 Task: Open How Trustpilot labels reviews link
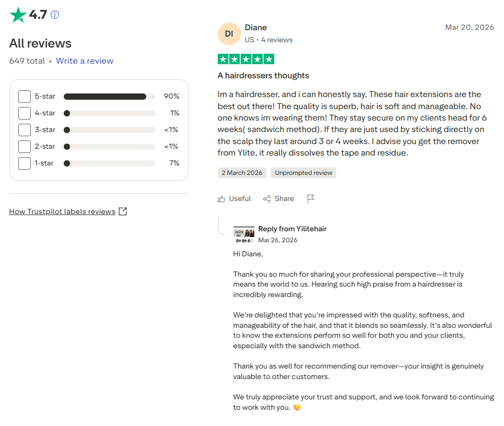[x=62, y=211]
